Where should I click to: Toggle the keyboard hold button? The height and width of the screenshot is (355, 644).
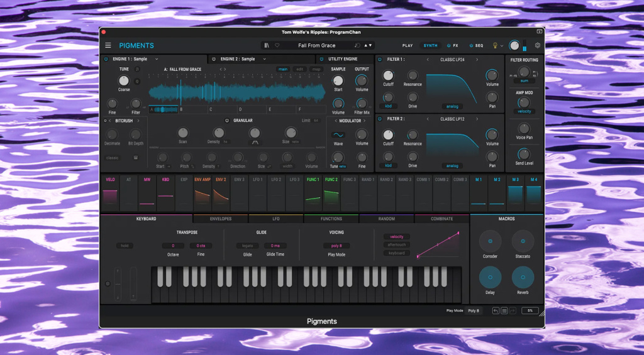125,246
